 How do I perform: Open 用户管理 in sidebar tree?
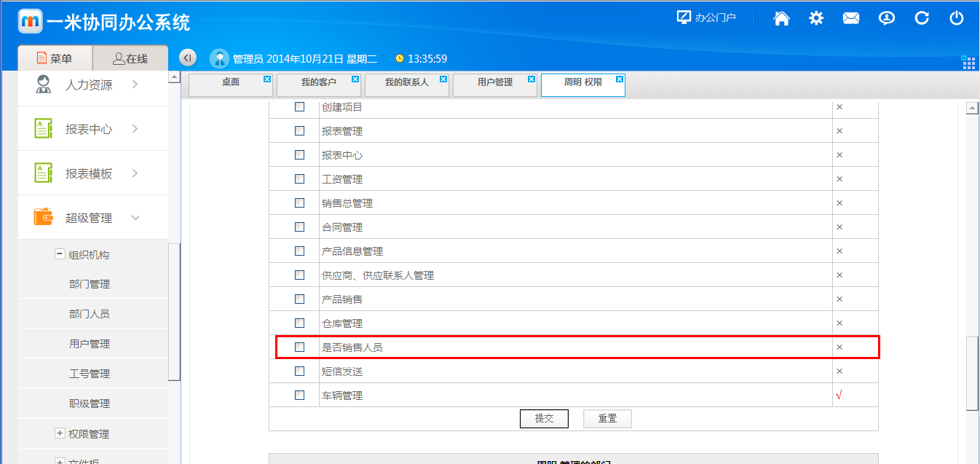[90, 344]
